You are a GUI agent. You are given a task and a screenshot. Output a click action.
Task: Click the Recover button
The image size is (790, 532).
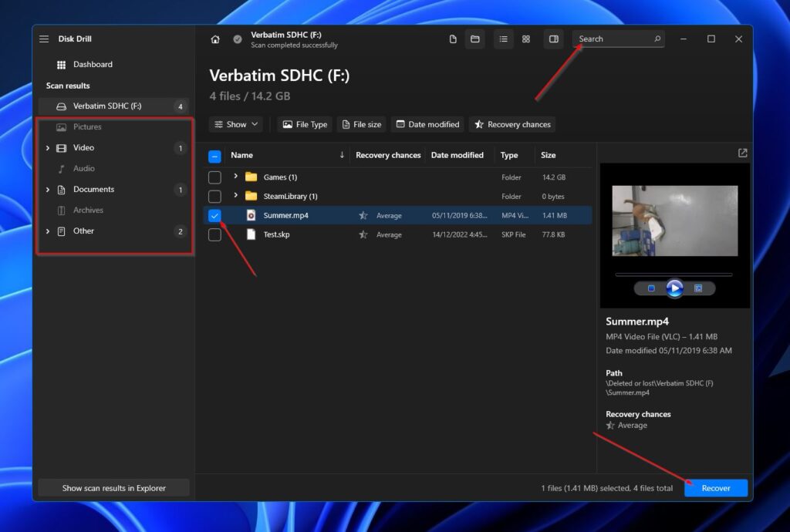pyautogui.click(x=714, y=487)
